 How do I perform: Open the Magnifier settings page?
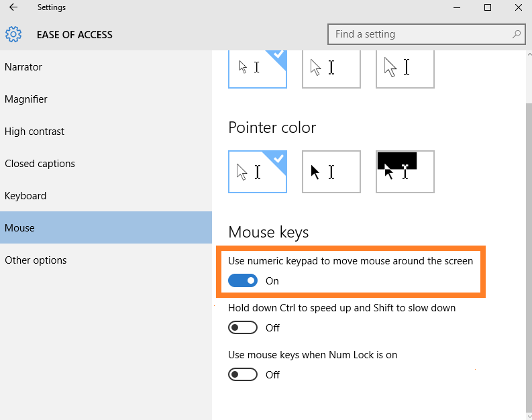point(26,99)
